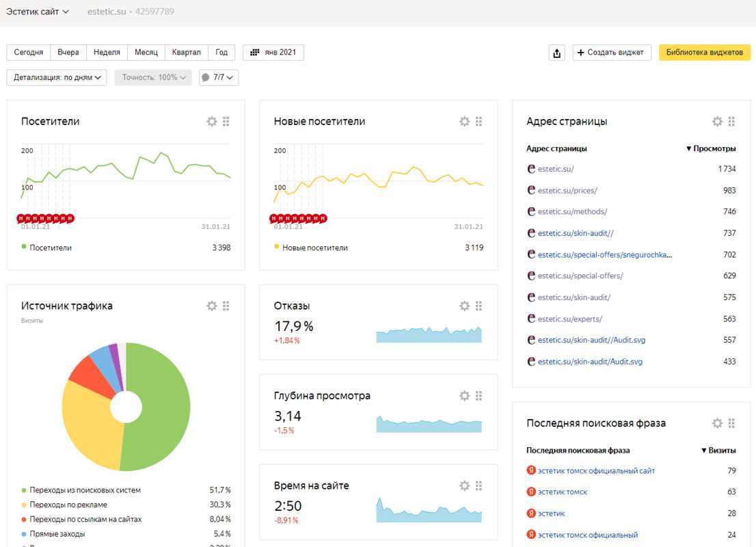756x547 pixels.
Task: Click drag handle of Глубина просмотра widget
Action: click(478, 396)
